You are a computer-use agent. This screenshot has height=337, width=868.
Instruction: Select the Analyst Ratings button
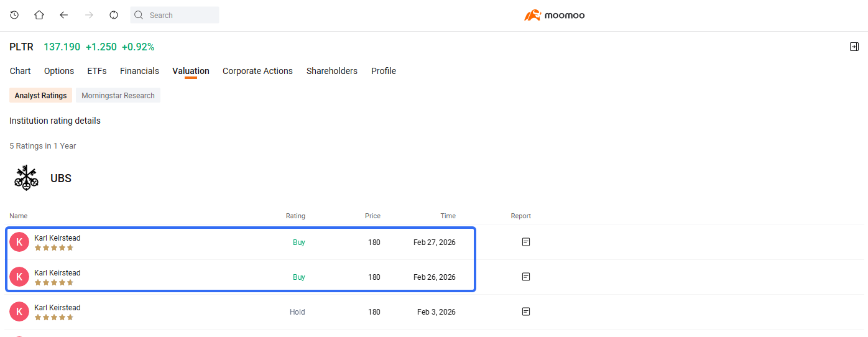[x=41, y=95]
